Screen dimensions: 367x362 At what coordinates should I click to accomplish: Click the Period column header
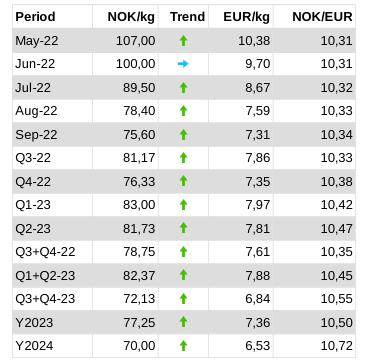pos(35,17)
